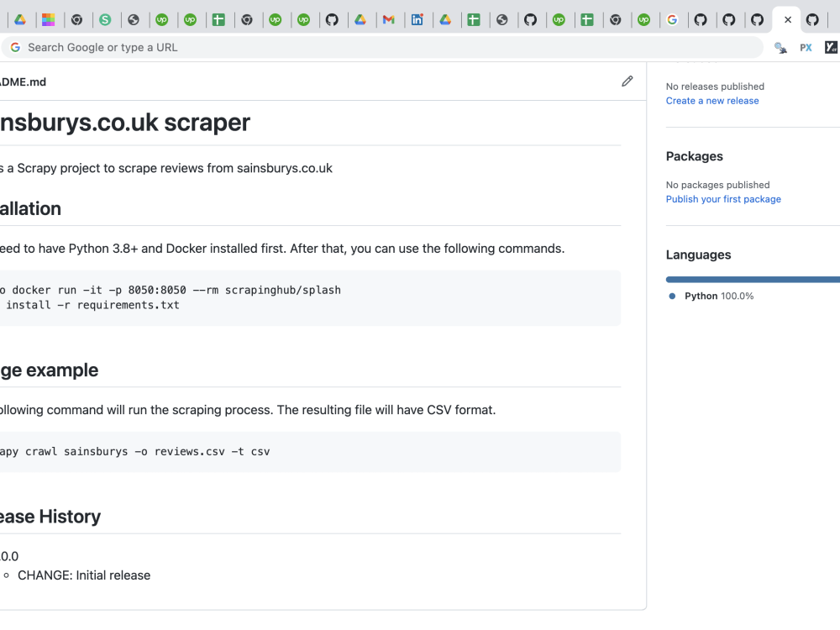Image resolution: width=840 pixels, height=630 pixels.
Task: Click the resulting file CSV format sentence
Action: (248, 410)
